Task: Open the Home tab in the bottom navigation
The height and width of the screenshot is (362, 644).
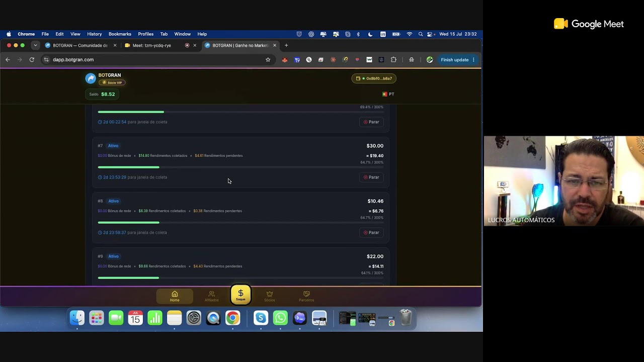Action: pos(175,296)
